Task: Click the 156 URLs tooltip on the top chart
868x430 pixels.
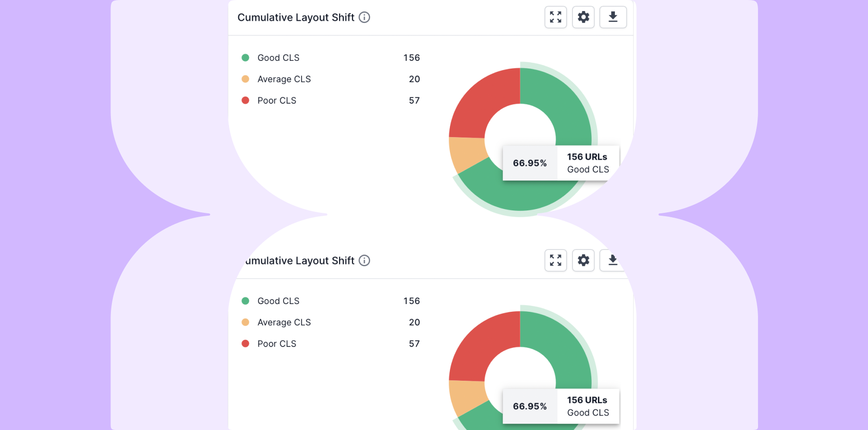Action: click(x=586, y=156)
